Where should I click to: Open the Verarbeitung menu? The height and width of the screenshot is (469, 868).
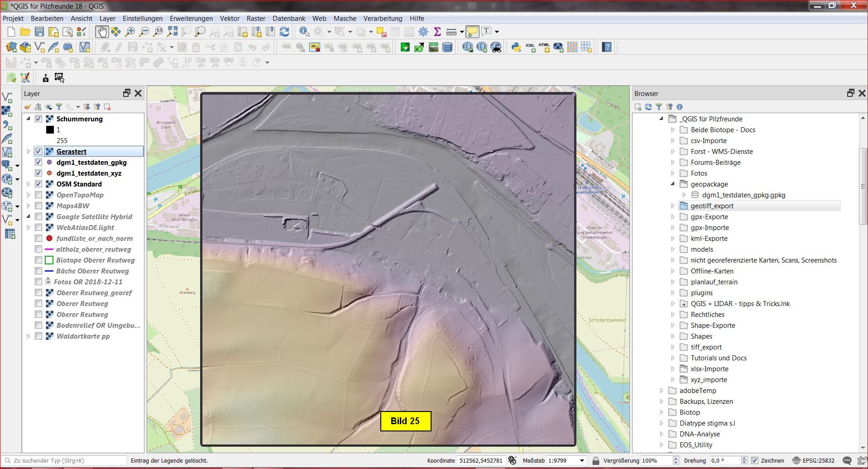(383, 19)
